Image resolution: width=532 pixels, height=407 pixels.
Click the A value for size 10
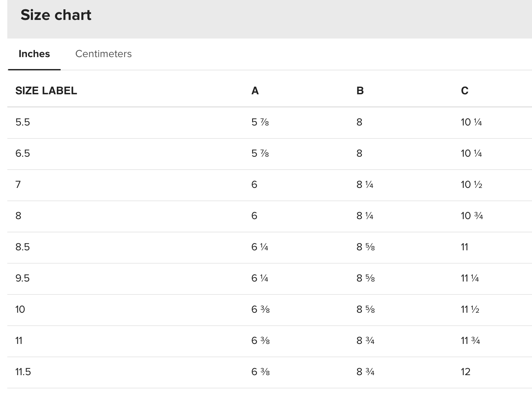tap(260, 309)
